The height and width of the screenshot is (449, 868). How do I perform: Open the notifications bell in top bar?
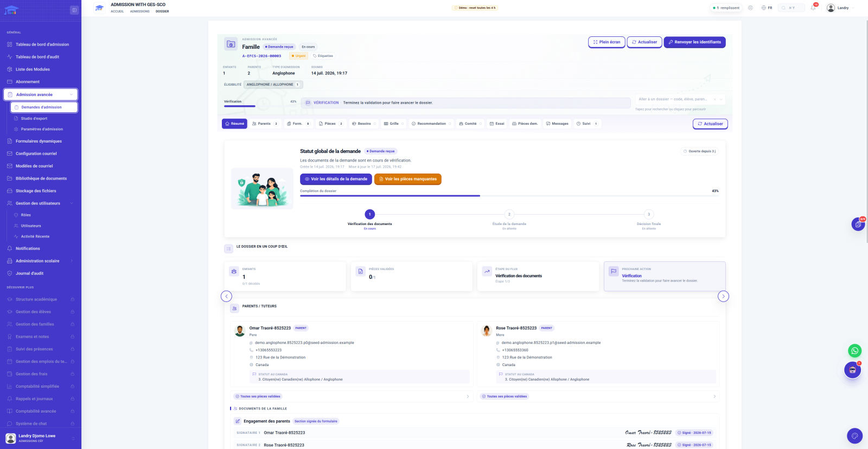point(813,8)
